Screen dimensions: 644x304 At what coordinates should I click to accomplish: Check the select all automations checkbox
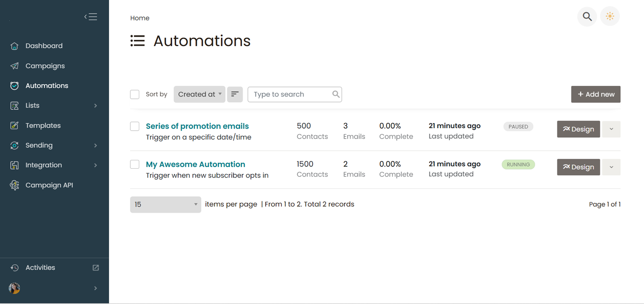point(135,94)
